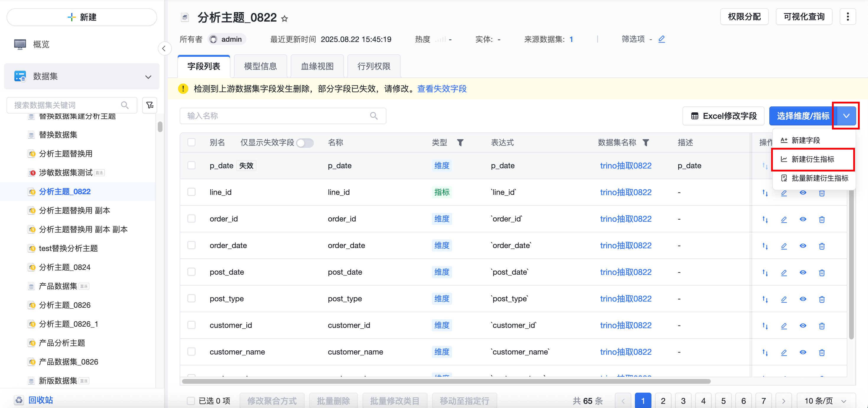Click the 数据集名称 column filter funnel
Screen dimensions: 868x408
tap(646, 143)
